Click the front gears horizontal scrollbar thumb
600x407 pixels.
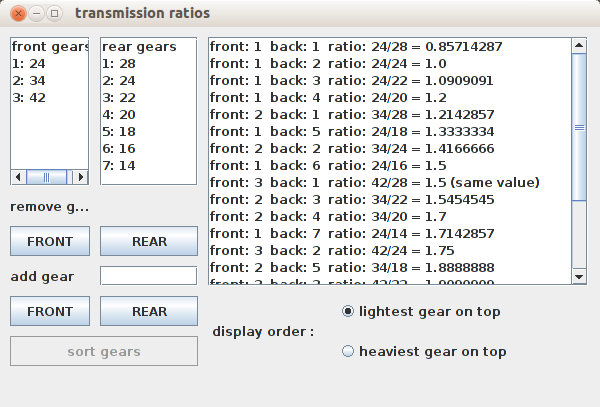46,177
